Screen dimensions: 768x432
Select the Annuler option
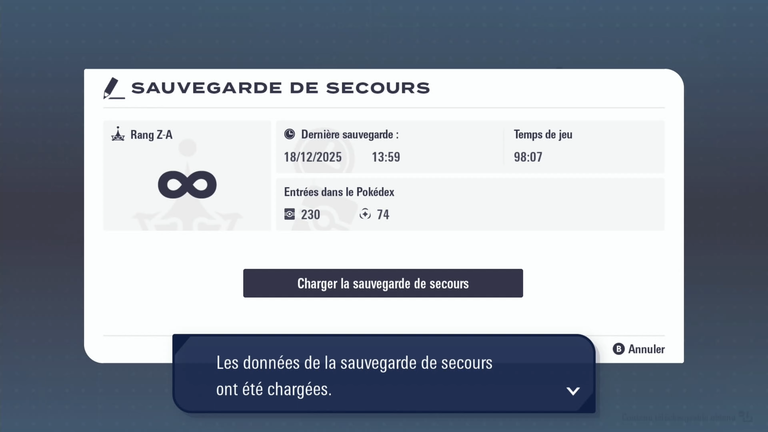[x=639, y=349]
